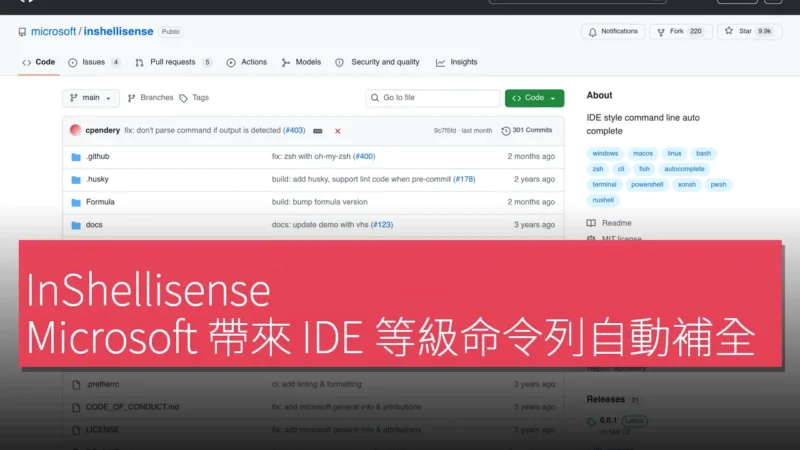Select the zsh topic tag

(x=598, y=169)
